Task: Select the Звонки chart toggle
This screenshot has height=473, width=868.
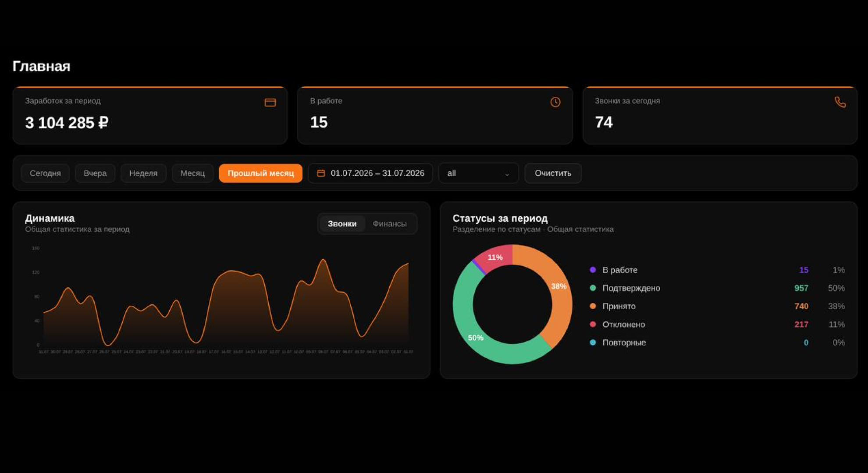Action: (x=342, y=224)
